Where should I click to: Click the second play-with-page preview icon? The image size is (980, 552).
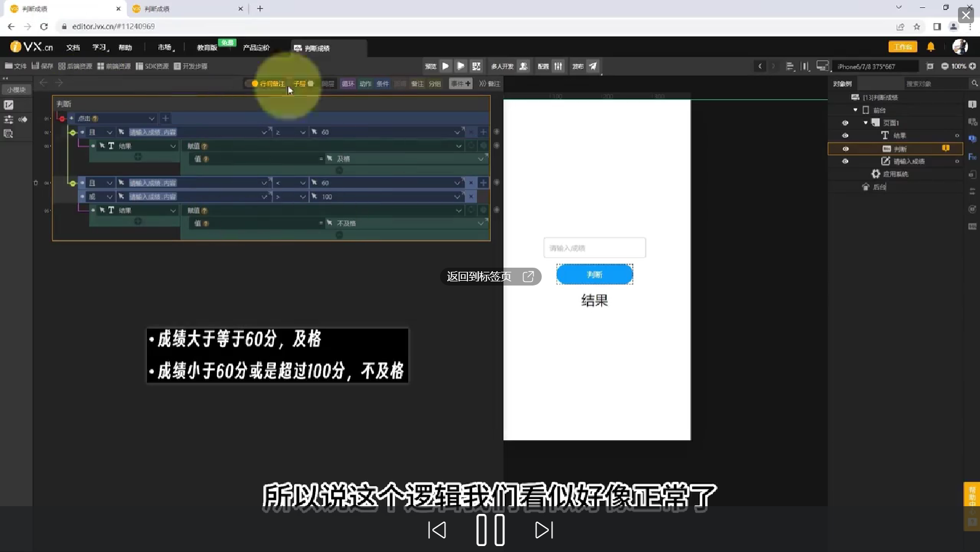tap(460, 66)
